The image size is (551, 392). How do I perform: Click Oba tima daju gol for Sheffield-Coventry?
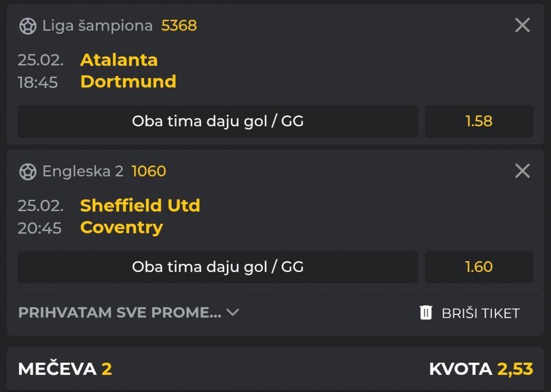point(218,267)
